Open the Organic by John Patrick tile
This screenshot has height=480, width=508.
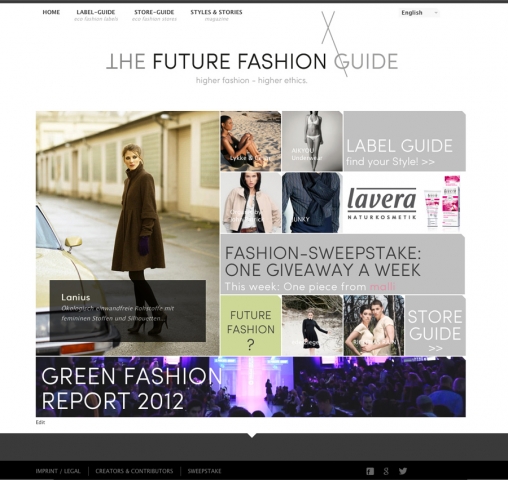(250, 202)
